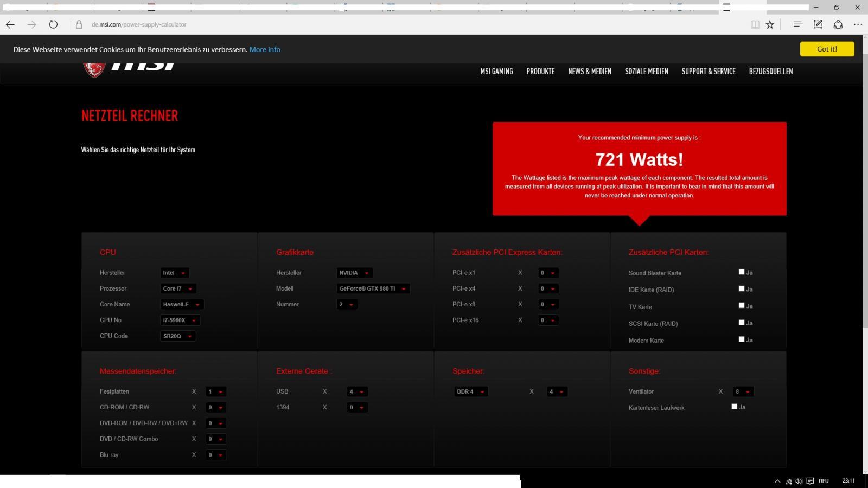868x488 pixels.
Task: Open the PRODUKTE menu
Action: click(x=540, y=72)
